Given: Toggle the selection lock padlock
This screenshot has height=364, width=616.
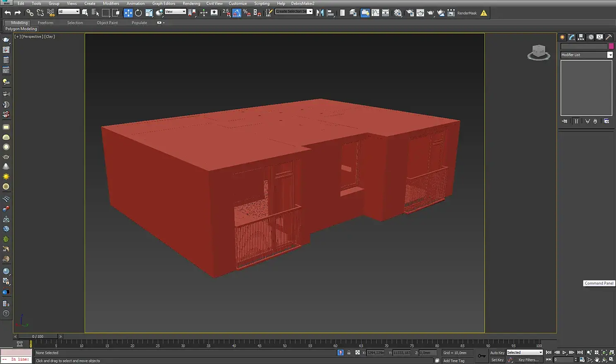Looking at the screenshot, I should click(x=349, y=353).
